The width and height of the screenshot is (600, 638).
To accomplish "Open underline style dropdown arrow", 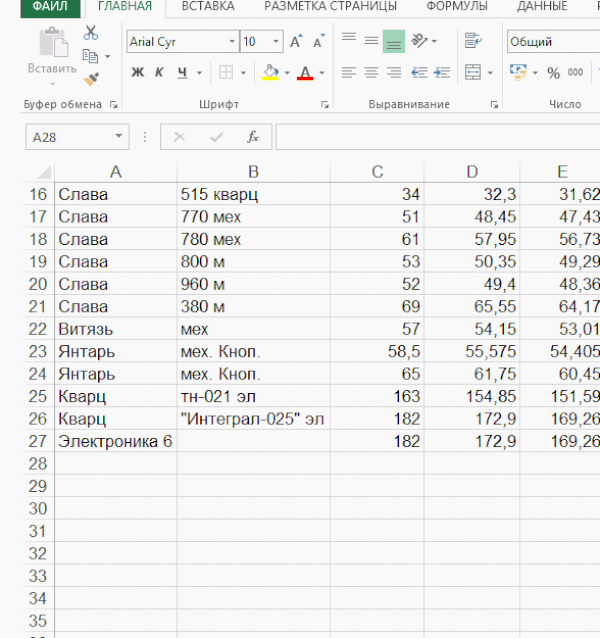I will point(199,73).
